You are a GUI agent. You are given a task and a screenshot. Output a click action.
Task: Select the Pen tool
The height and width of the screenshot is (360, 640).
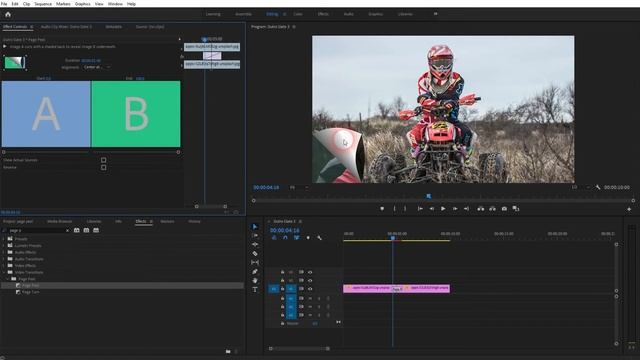[x=255, y=271]
